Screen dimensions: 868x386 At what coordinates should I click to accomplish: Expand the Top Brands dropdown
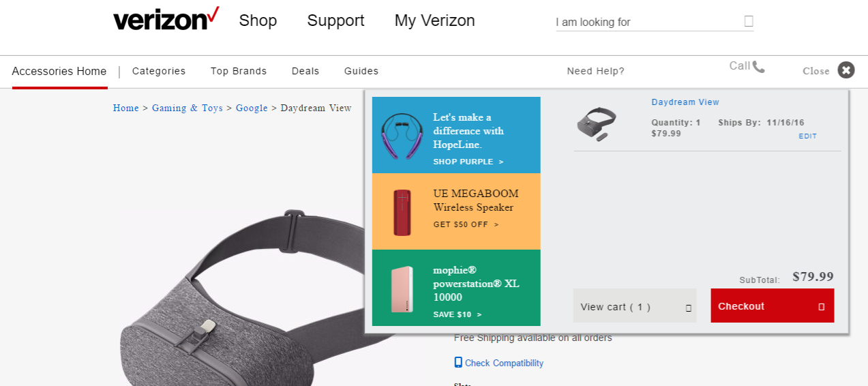[239, 71]
